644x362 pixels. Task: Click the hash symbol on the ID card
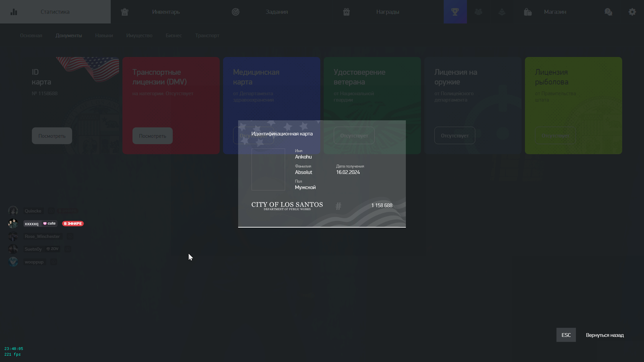[338, 206]
